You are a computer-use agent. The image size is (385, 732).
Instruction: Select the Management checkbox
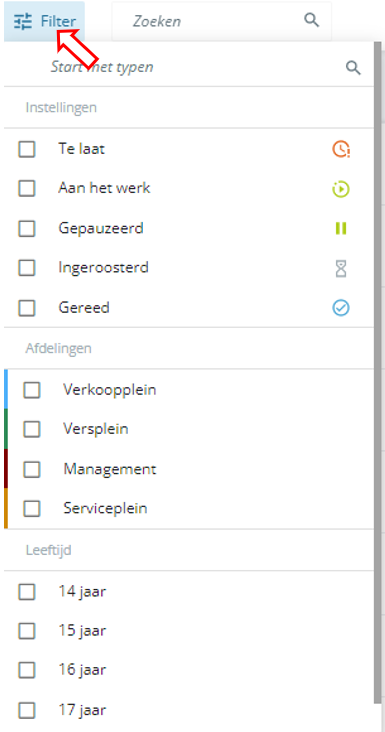pos(32,469)
